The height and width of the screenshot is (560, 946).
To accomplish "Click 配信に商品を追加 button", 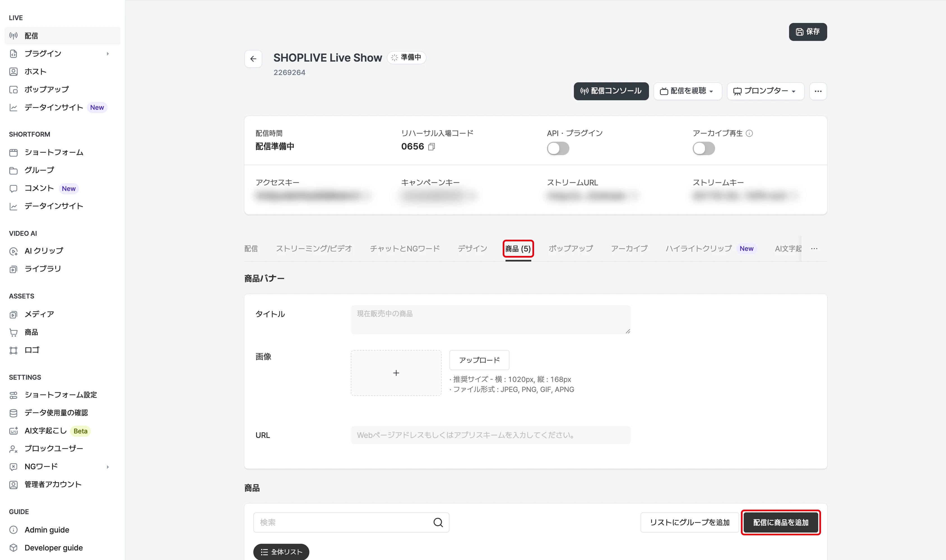I will point(781,522).
